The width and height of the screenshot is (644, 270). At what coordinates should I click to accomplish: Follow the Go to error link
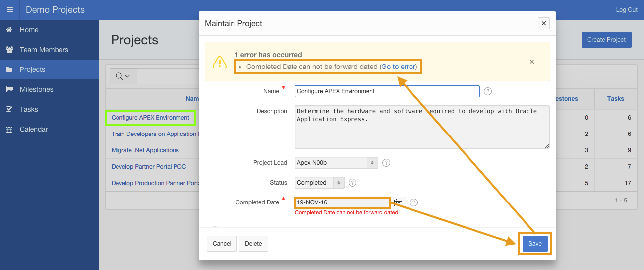coord(398,67)
